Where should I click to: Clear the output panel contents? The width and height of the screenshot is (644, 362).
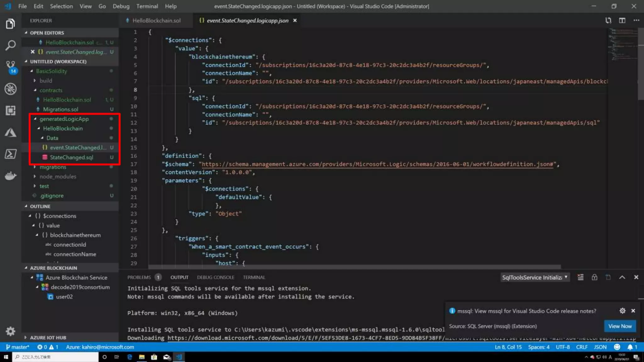tap(580, 277)
